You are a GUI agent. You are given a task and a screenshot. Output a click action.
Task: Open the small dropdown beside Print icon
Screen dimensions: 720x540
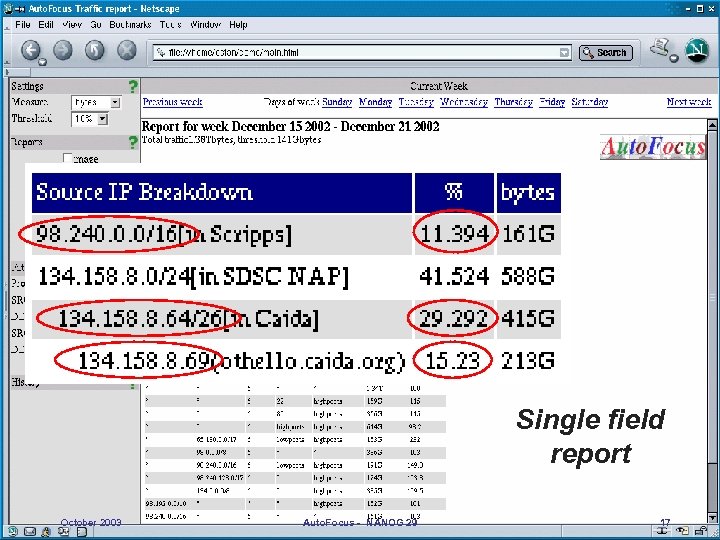[674, 58]
